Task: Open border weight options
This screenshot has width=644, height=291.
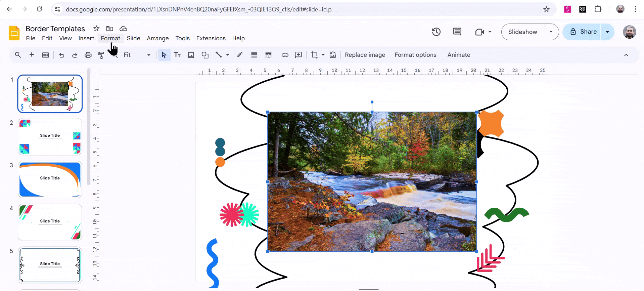Action: pyautogui.click(x=254, y=55)
